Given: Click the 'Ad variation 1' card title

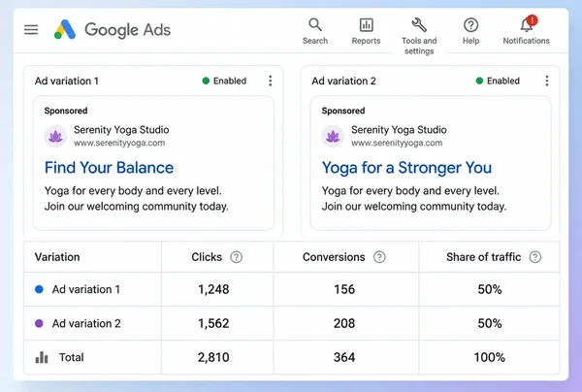Looking at the screenshot, I should click(x=67, y=81).
